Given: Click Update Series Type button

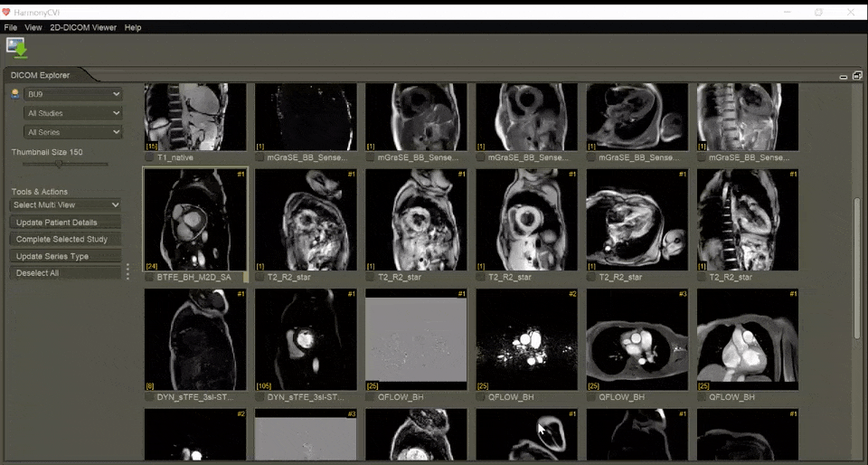Looking at the screenshot, I should tap(65, 256).
